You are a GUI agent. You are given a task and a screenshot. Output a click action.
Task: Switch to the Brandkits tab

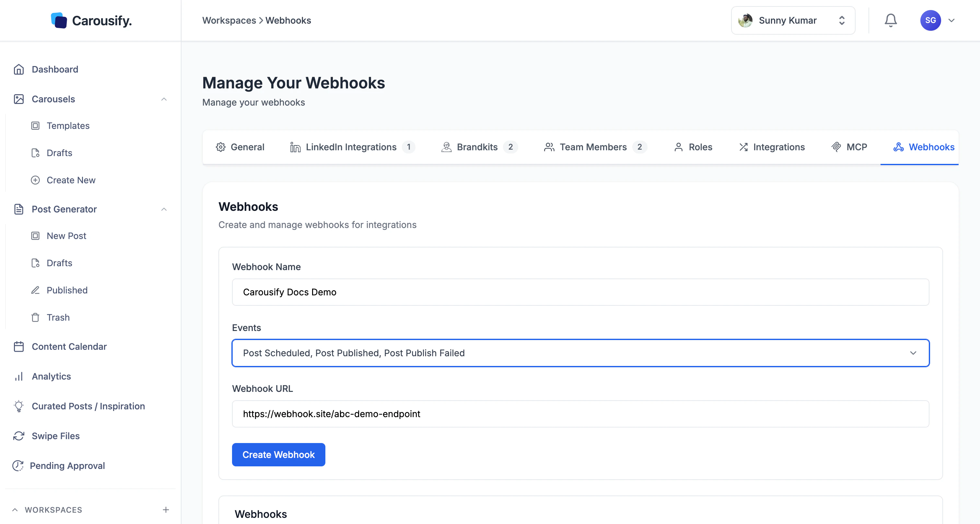click(479, 147)
